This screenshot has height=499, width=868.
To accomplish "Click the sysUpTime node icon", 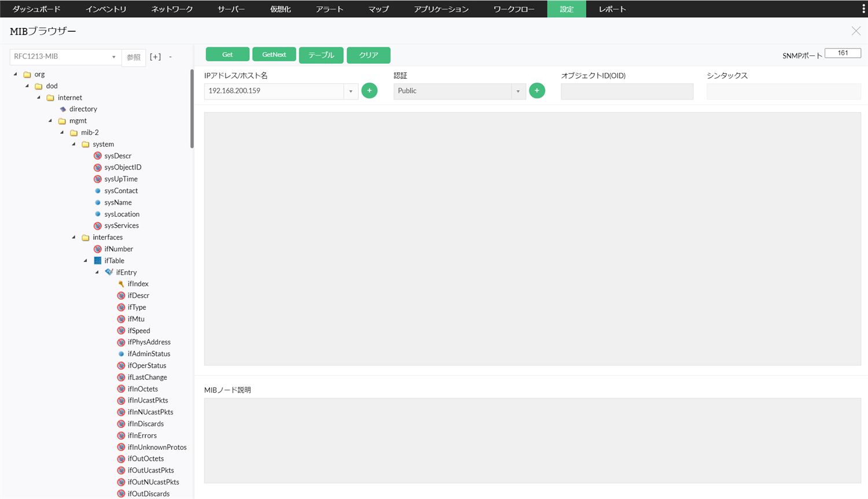I will click(98, 179).
